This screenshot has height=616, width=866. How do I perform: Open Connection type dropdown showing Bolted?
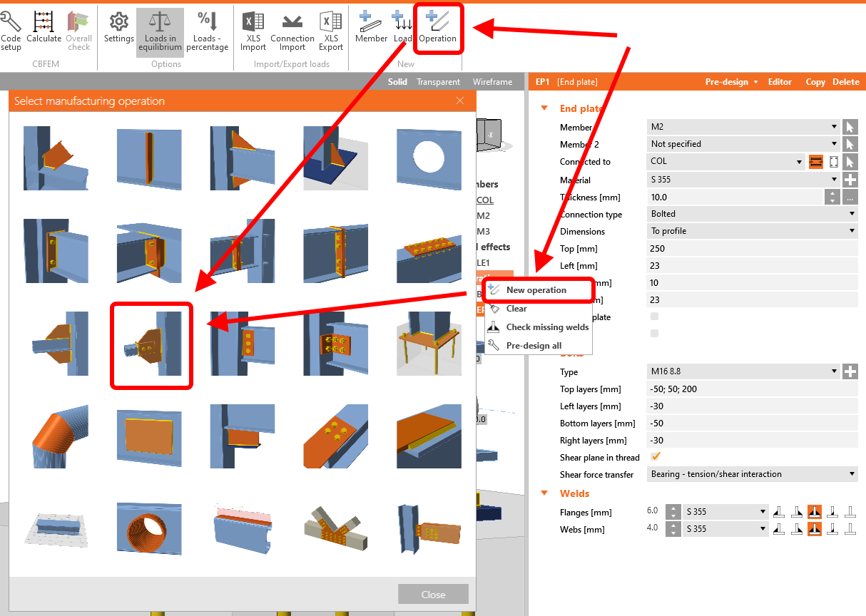[752, 214]
